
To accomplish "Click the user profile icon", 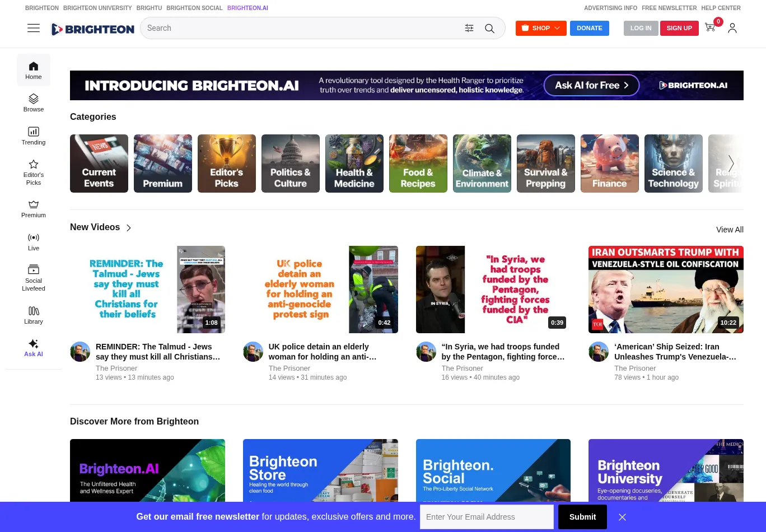I will pos(732,28).
